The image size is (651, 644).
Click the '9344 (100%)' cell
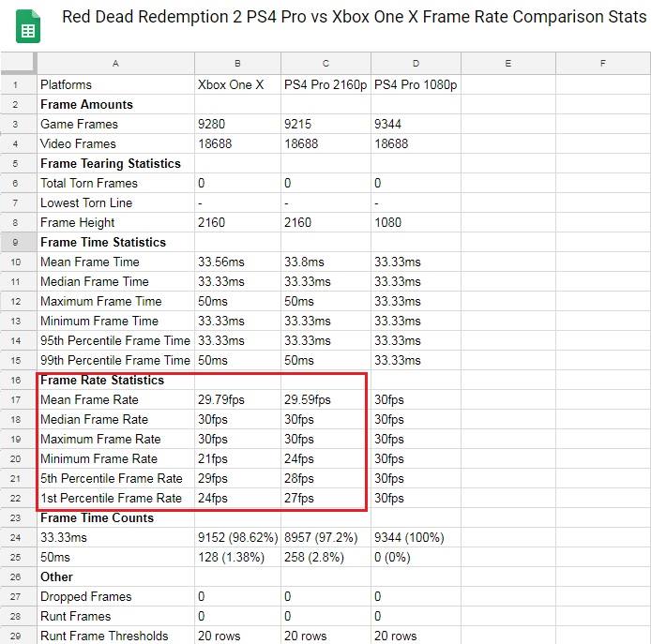click(416, 537)
